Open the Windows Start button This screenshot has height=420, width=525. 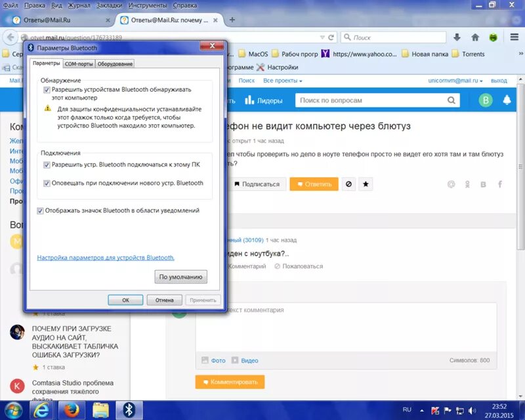[x=13, y=410]
